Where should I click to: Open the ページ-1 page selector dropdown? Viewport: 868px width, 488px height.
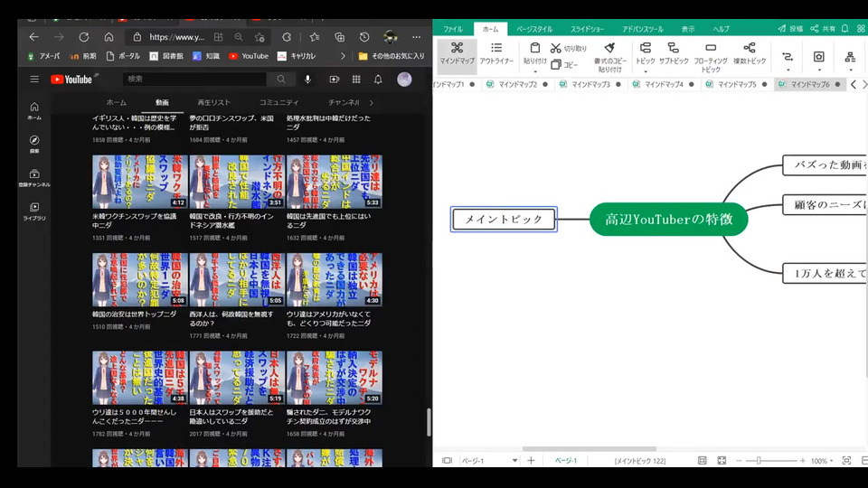(x=514, y=460)
